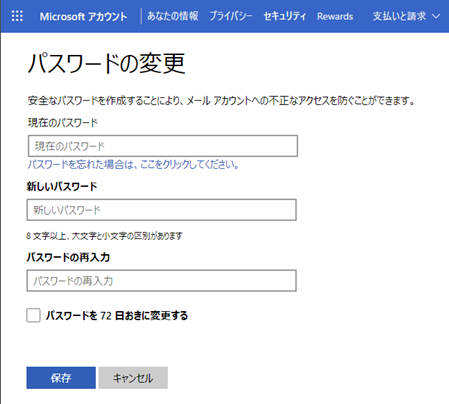Focus the パスワードの再入力 input field
Image resolution: width=449 pixels, height=404 pixels.
(161, 281)
